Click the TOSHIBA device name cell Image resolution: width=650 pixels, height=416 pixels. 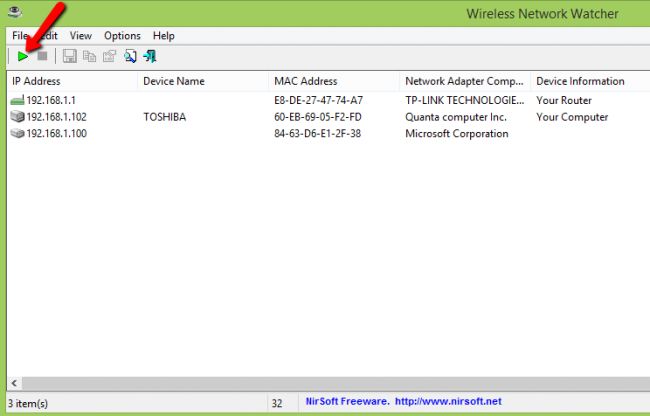pyautogui.click(x=165, y=117)
